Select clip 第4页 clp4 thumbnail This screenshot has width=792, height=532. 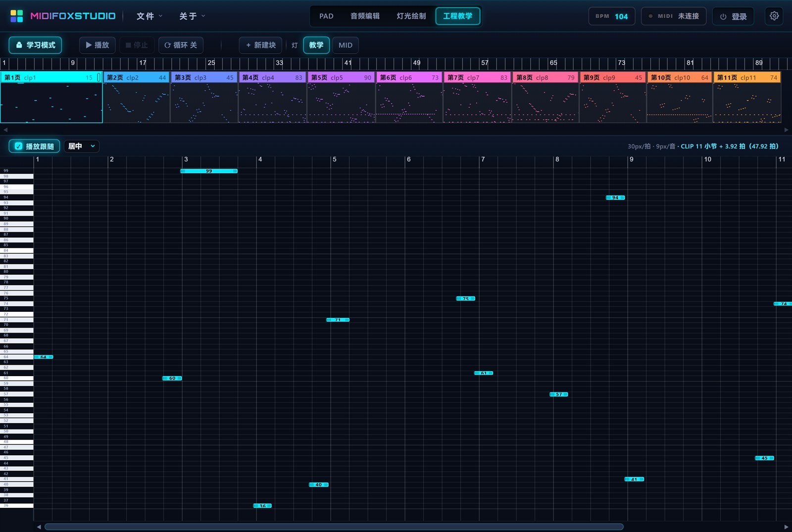pyautogui.click(x=272, y=97)
